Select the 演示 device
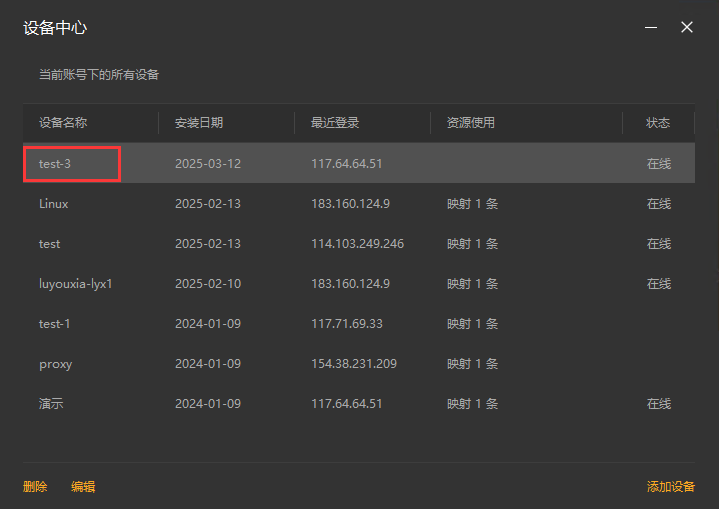The width and height of the screenshot is (719, 509). click(x=51, y=404)
